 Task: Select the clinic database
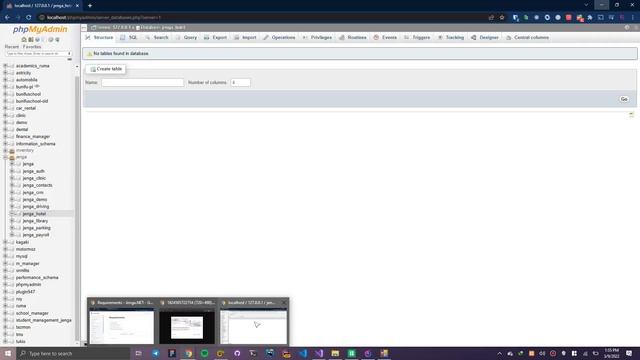(21, 116)
